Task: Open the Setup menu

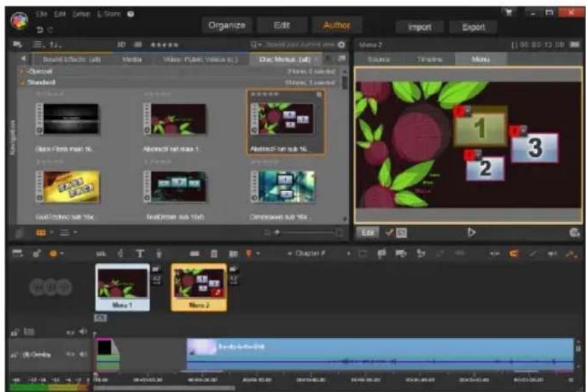Action: [x=81, y=14]
